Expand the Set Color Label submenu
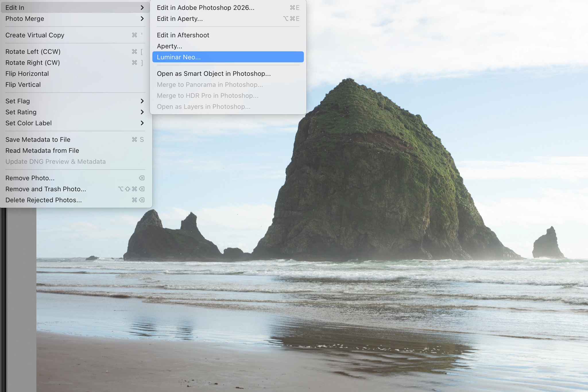Image resolution: width=588 pixels, height=392 pixels. (x=75, y=123)
